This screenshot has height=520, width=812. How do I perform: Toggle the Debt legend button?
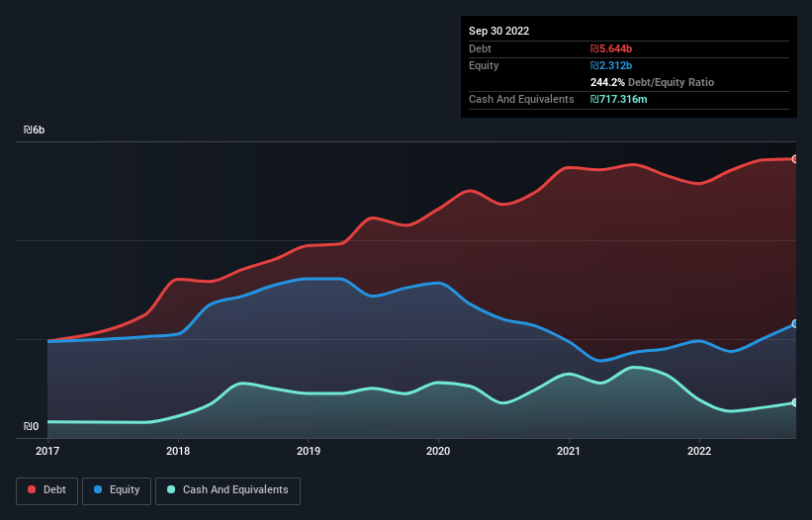pyautogui.click(x=46, y=490)
